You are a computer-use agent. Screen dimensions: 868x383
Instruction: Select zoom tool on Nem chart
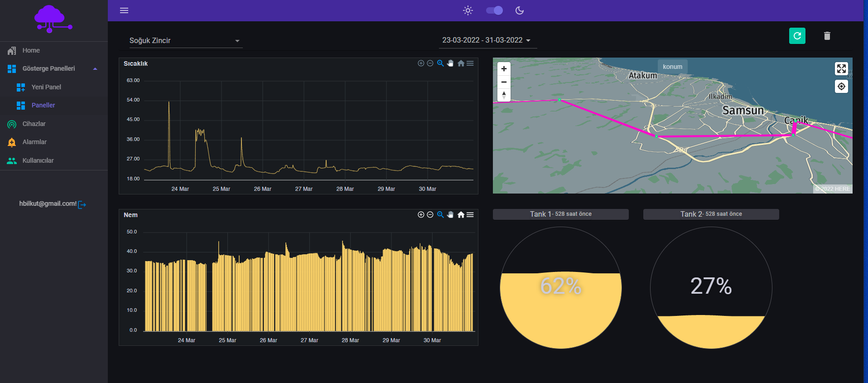coord(440,215)
